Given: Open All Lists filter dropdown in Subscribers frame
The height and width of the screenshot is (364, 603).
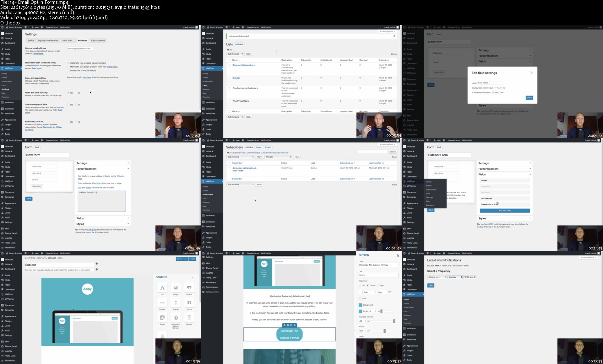Looking at the screenshot, I should [x=278, y=157].
